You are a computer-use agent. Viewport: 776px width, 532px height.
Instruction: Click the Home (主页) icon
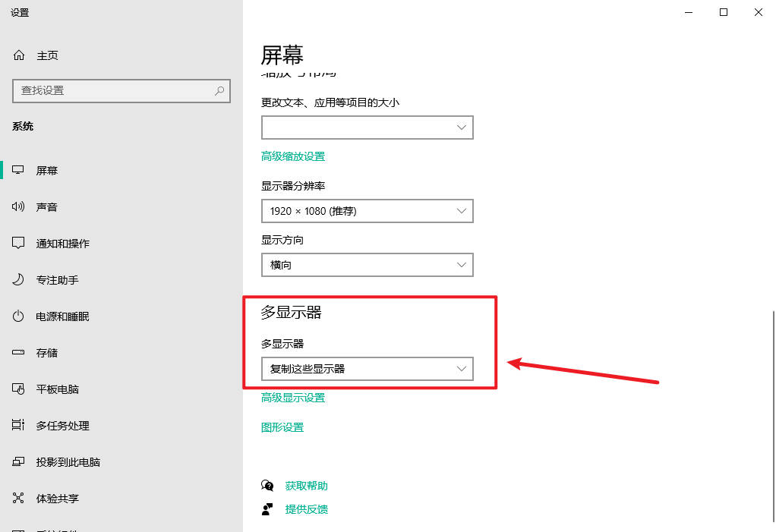[19, 55]
